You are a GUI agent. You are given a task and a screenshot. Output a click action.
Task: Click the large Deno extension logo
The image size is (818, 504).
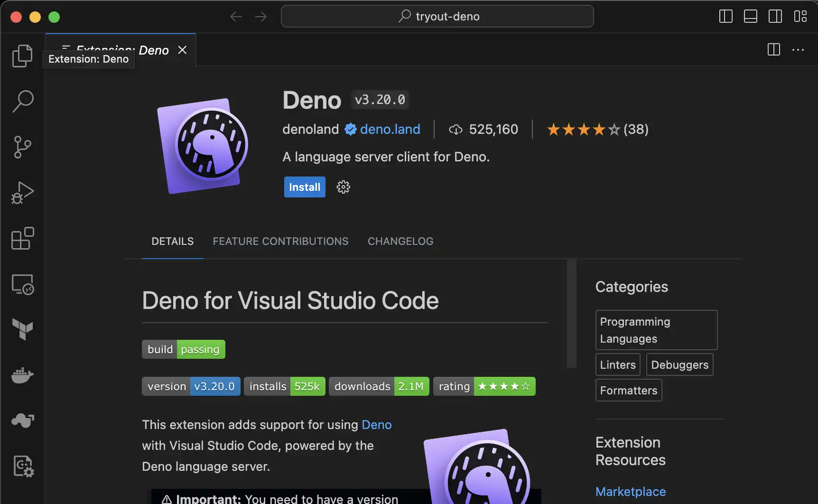(204, 145)
